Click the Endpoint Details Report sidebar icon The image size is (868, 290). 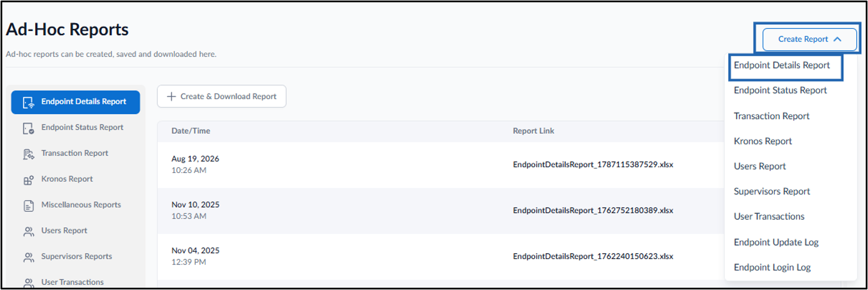28,102
